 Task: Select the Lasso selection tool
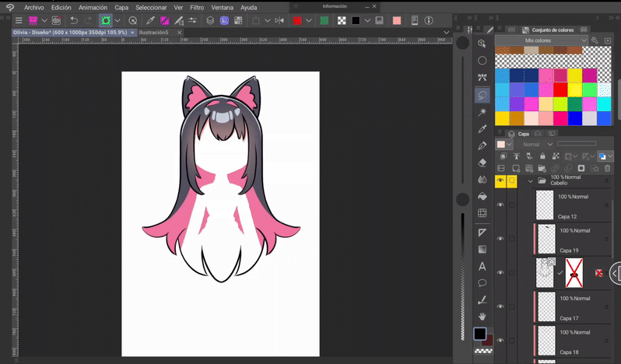[482, 95]
